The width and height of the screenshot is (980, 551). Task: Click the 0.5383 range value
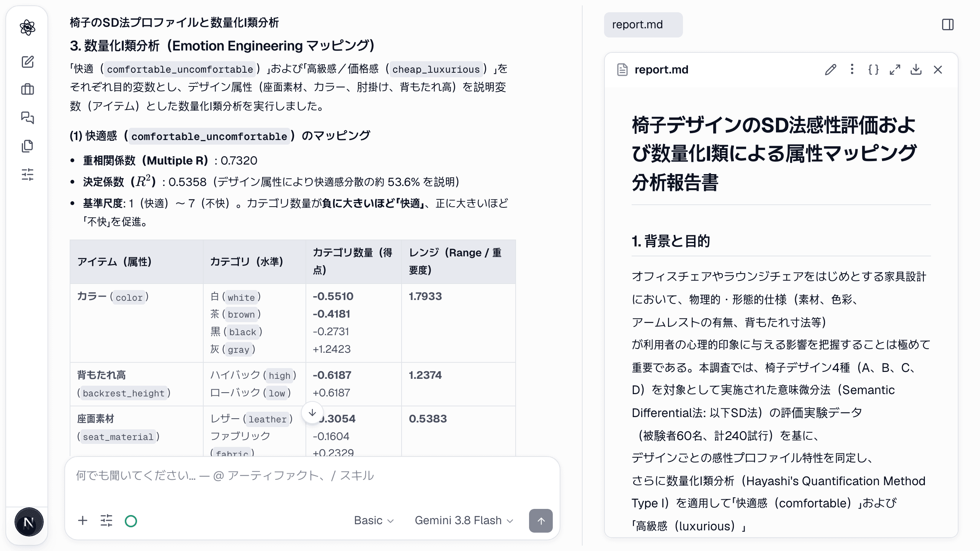pyautogui.click(x=428, y=419)
